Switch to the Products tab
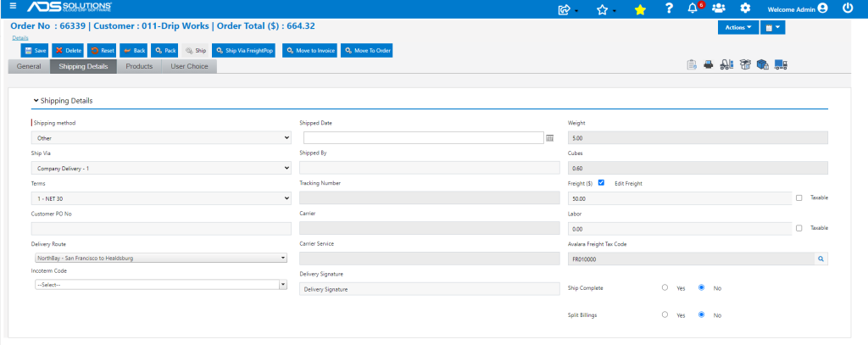 139,66
